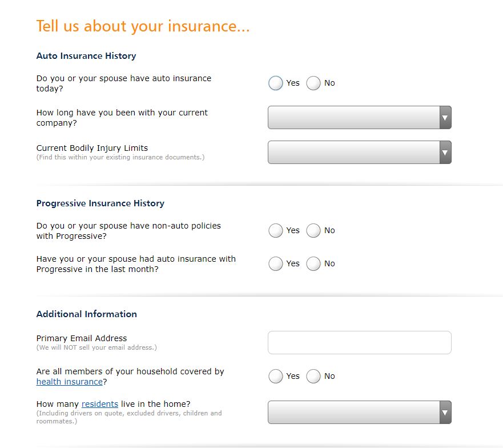This screenshot has height=448, width=503.
Task: Pick No for Progressive auto insurance last month
Action: (x=313, y=264)
